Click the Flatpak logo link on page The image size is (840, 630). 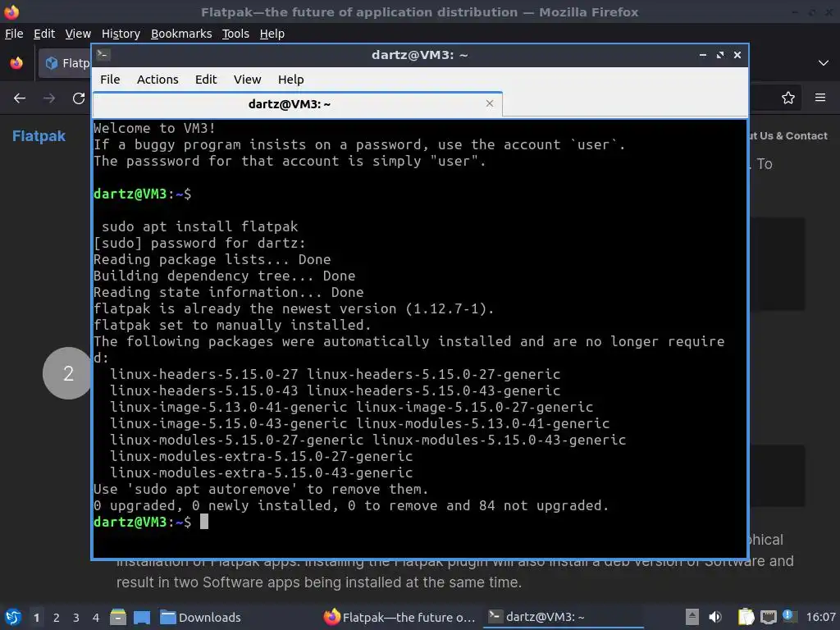(x=39, y=136)
